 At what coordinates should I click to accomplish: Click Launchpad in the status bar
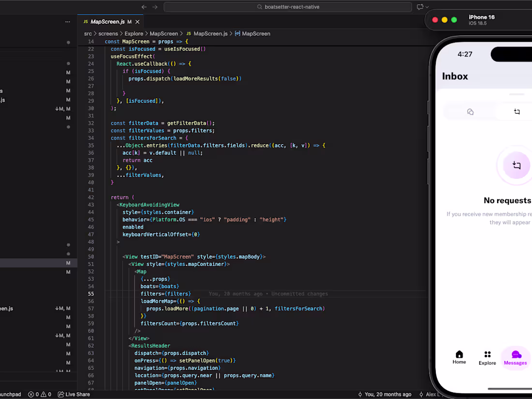pos(11,394)
